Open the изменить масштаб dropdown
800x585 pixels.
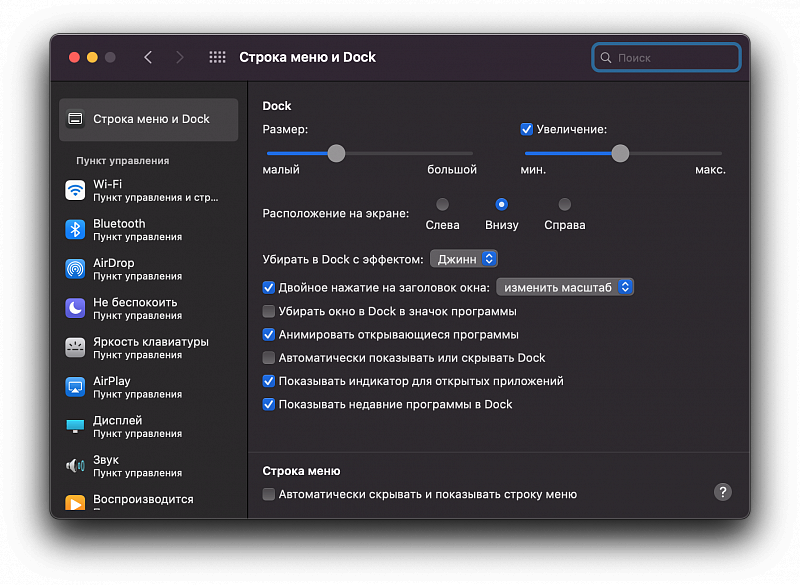[x=566, y=287]
